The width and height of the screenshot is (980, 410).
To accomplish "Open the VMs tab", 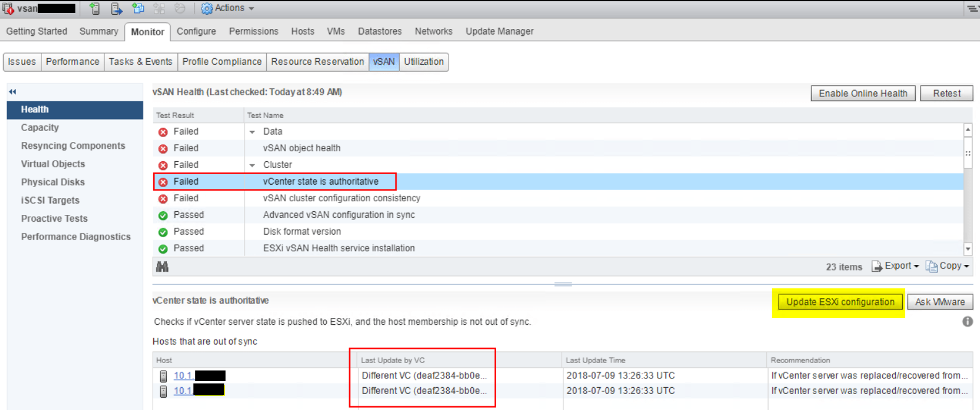I will [336, 31].
